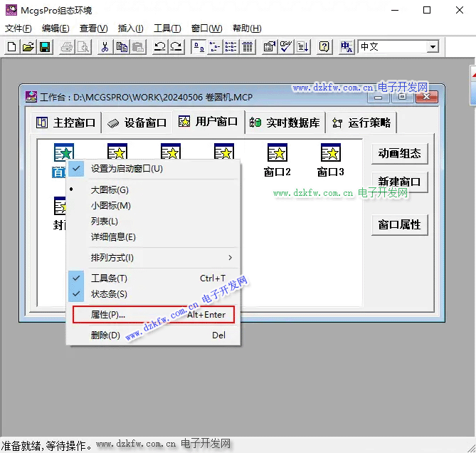Screen dimensions: 476x453
Task: Open the 工具 menu in the menu bar
Action: coord(166,28)
